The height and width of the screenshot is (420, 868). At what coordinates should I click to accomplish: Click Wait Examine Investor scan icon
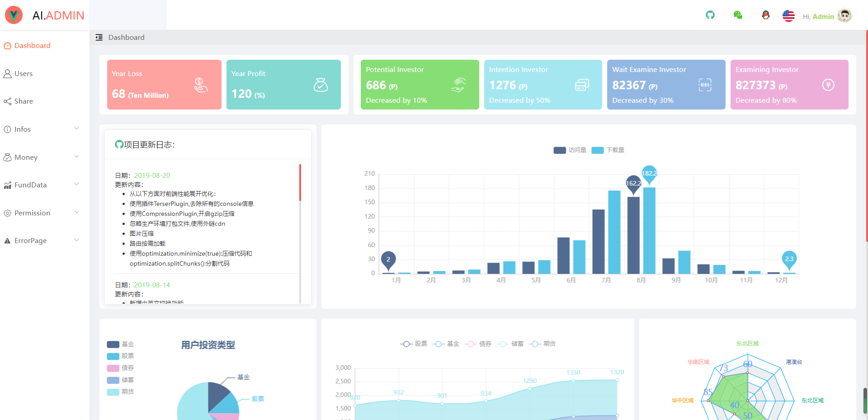[705, 85]
